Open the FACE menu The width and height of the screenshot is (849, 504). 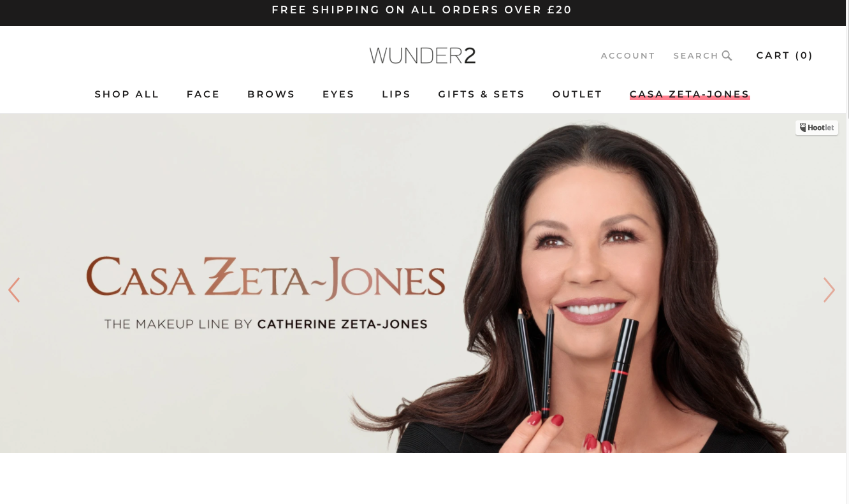click(203, 94)
